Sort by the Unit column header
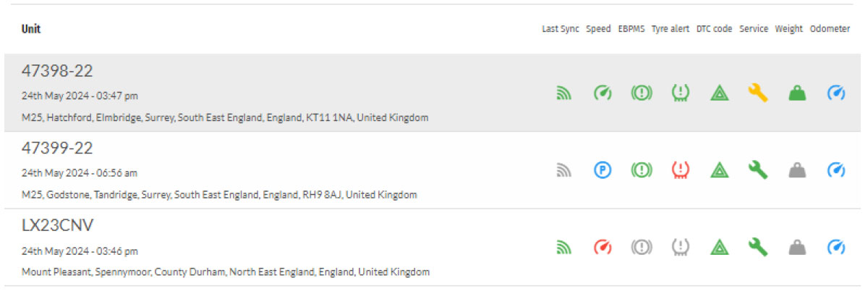The width and height of the screenshot is (868, 302). (31, 30)
